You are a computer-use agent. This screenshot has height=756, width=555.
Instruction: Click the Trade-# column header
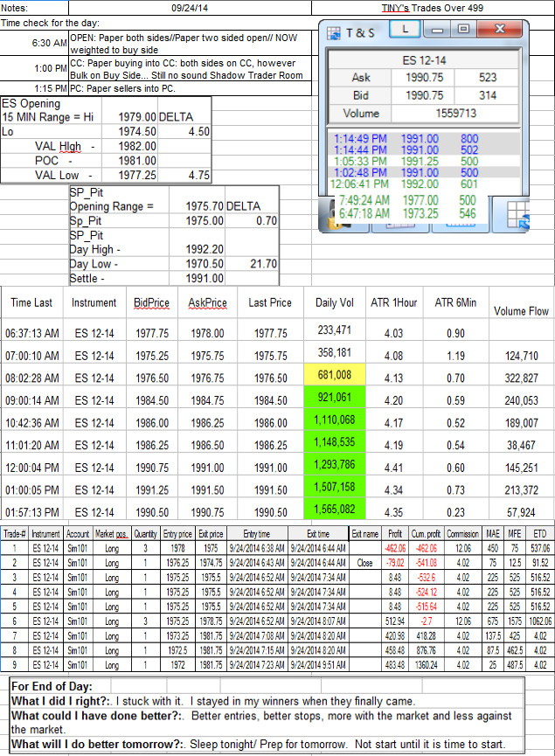click(x=15, y=534)
